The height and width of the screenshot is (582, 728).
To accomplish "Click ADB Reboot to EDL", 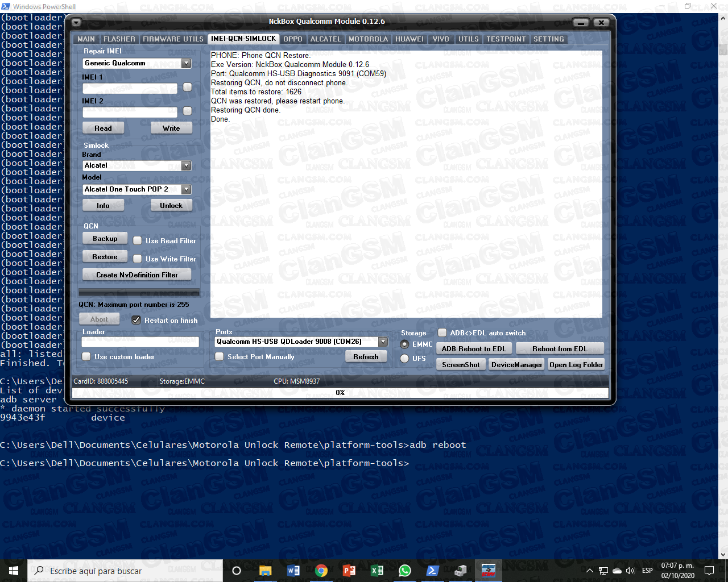I will tap(474, 348).
